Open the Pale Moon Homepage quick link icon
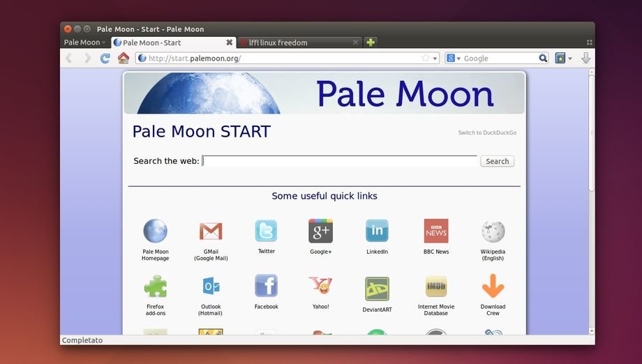Image resolution: width=642 pixels, height=364 pixels. [155, 231]
